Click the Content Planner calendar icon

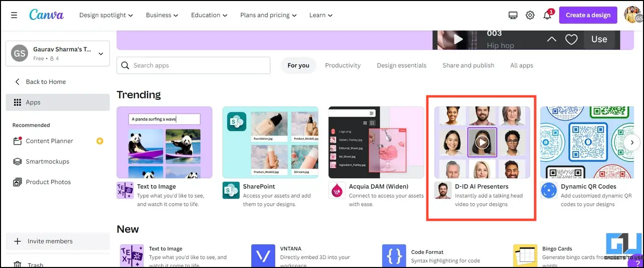[18, 141]
